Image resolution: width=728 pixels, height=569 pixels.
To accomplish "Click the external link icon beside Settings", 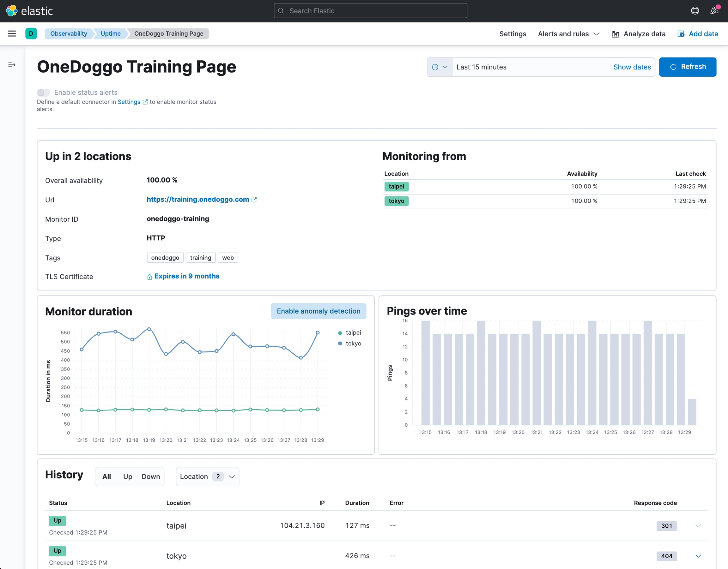I will point(145,102).
